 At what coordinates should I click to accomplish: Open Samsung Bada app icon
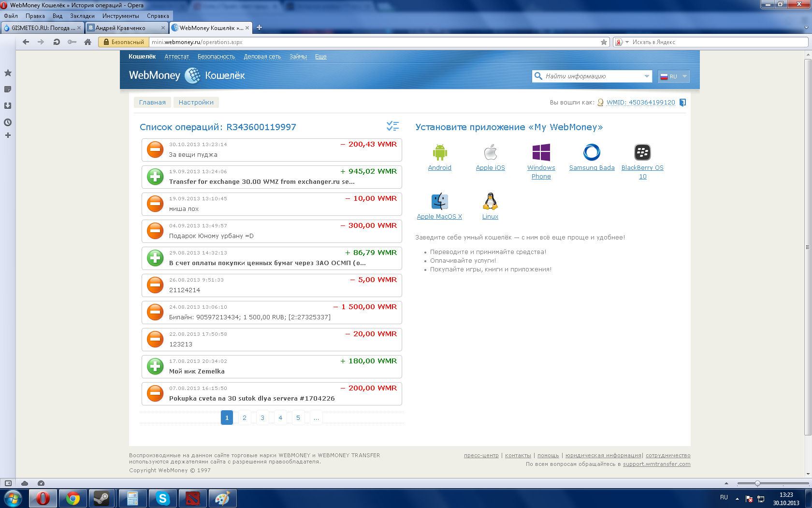pyautogui.click(x=592, y=152)
